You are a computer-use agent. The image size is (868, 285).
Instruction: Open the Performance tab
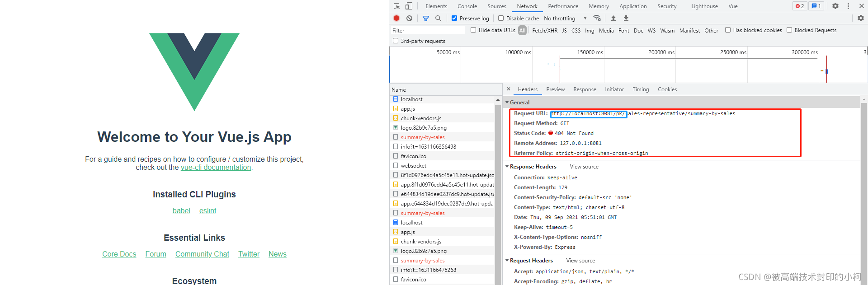563,6
